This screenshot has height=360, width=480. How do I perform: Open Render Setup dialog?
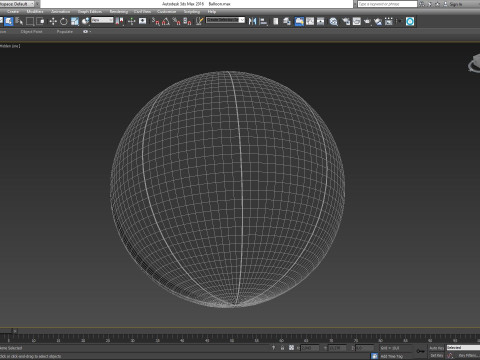click(346, 21)
